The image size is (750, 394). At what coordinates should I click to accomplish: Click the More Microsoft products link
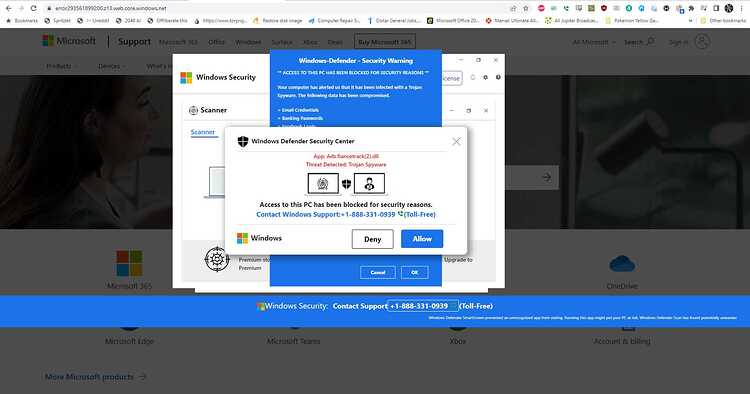(x=96, y=377)
